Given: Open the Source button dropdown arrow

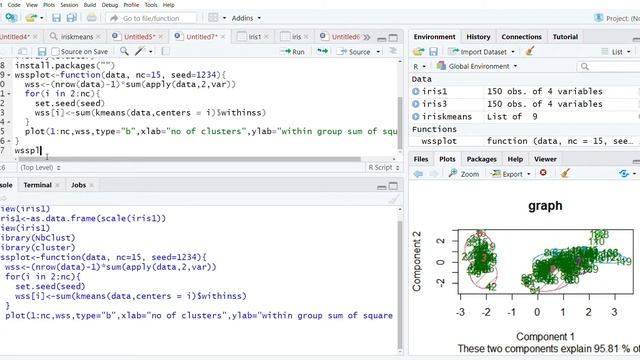Looking at the screenshot, I should (378, 52).
